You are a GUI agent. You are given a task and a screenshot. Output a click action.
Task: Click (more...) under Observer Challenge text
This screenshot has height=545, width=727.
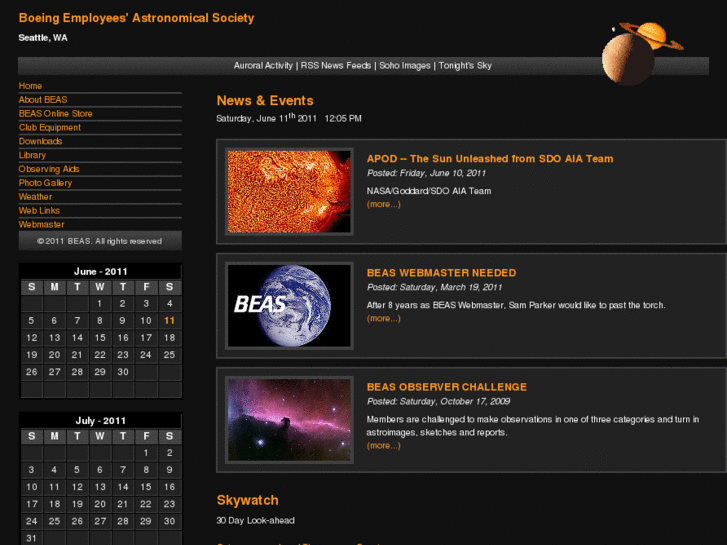click(x=383, y=445)
